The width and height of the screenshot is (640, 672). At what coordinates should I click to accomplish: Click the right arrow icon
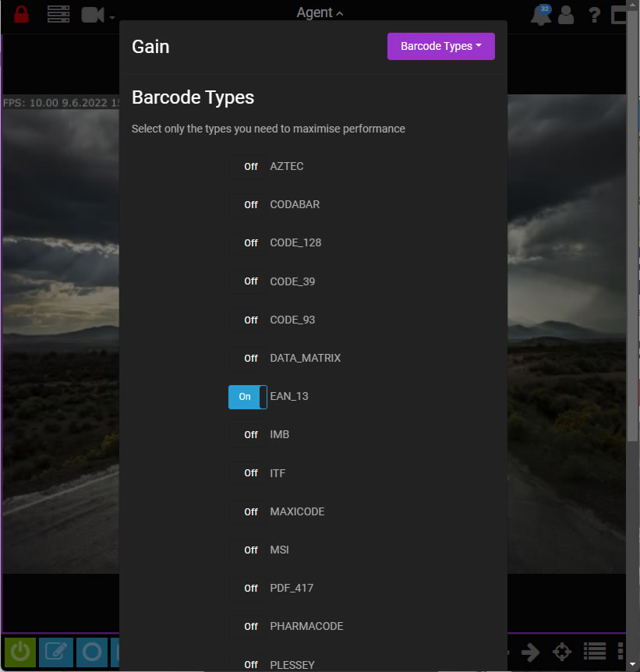531,652
